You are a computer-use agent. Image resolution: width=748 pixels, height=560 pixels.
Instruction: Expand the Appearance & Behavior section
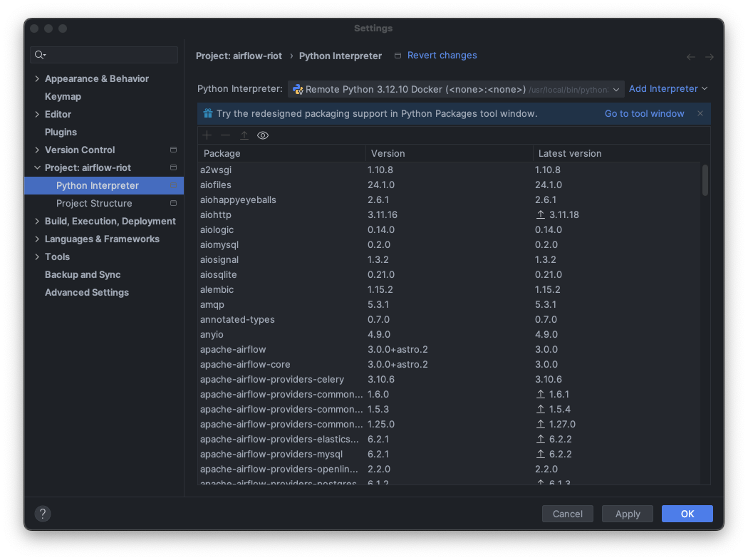click(x=36, y=78)
